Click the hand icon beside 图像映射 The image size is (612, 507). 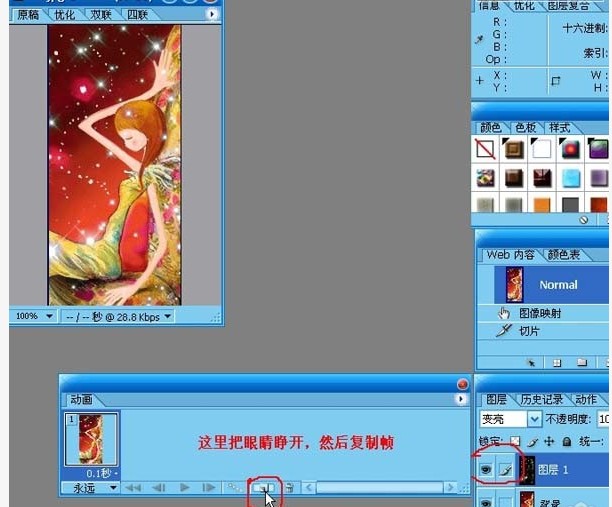tap(504, 313)
